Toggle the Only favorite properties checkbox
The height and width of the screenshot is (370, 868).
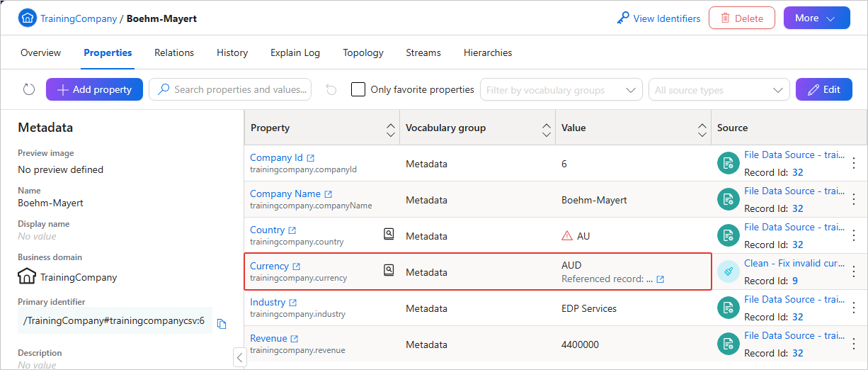click(358, 89)
